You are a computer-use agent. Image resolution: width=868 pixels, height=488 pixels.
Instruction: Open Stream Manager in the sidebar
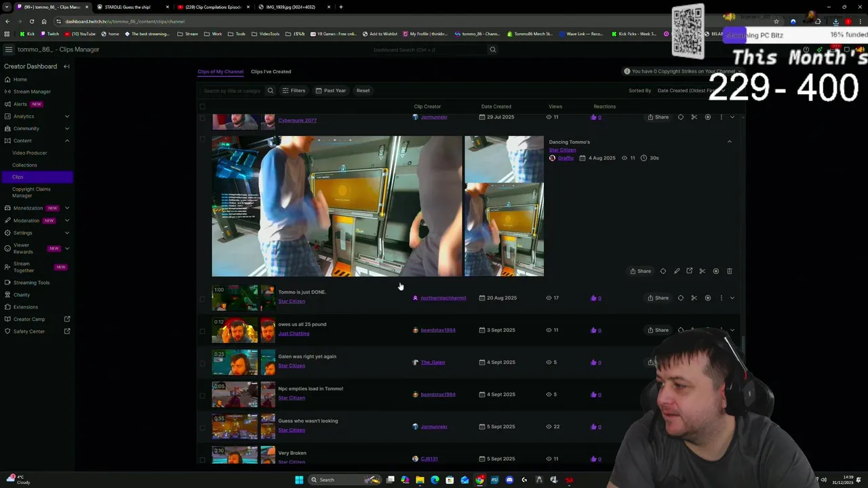click(32, 91)
